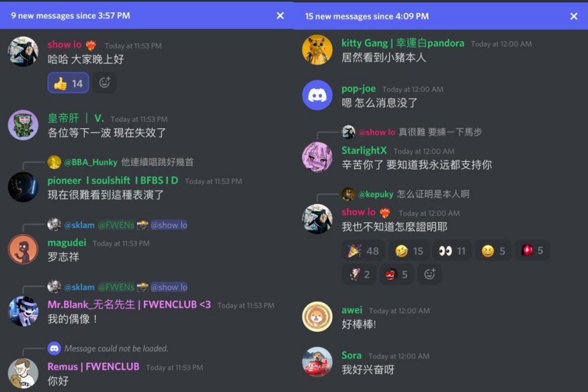This screenshot has height=392, width=588.
Task: Jump to 9 new messages since 3:57 PM
Action: 71,16
